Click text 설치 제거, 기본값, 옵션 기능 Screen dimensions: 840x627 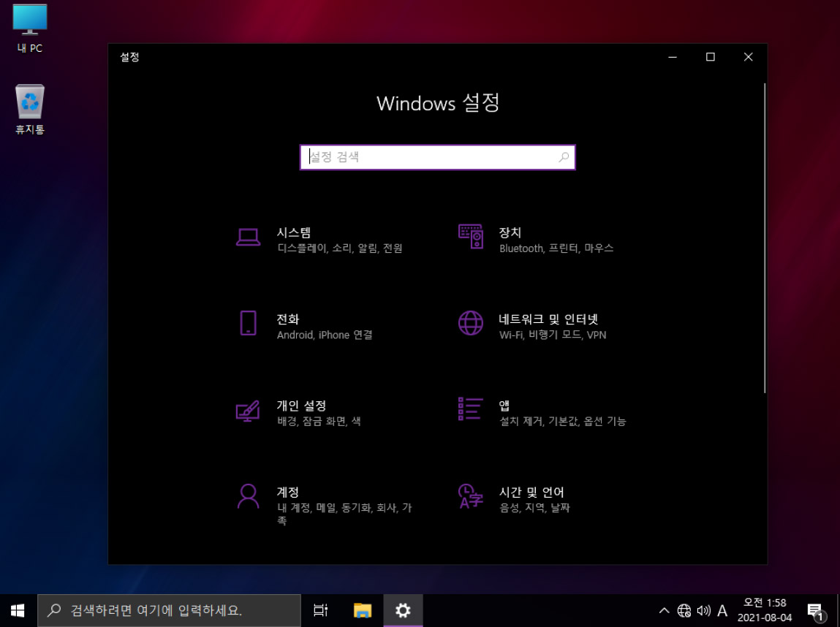(x=562, y=422)
